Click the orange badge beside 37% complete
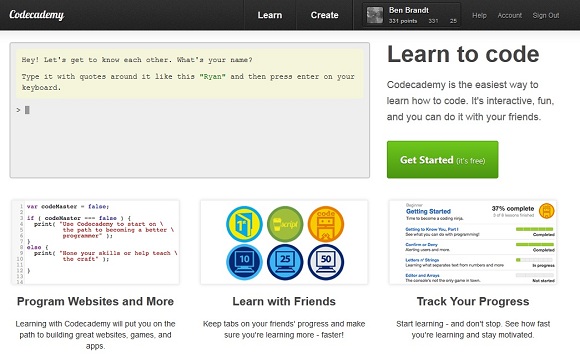Screen dimensions: 580x363 click(x=546, y=211)
